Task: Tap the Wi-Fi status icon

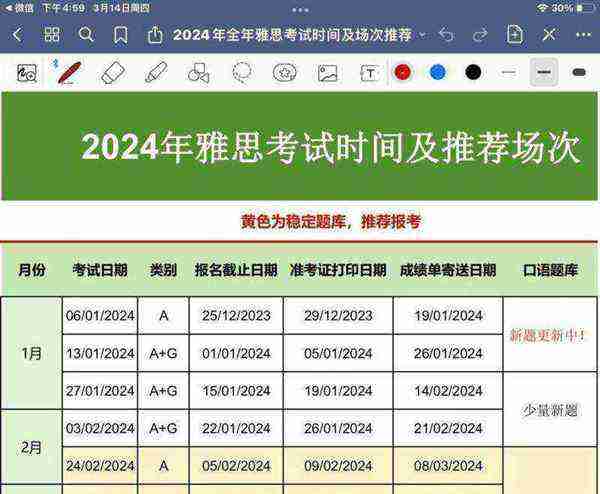Action: pyautogui.click(x=542, y=8)
